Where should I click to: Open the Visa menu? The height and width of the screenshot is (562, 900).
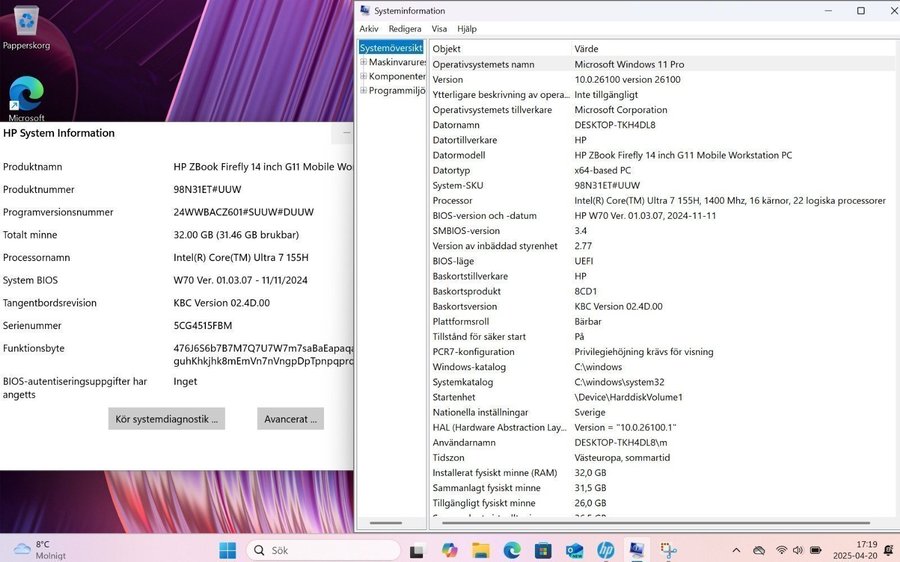(x=439, y=29)
